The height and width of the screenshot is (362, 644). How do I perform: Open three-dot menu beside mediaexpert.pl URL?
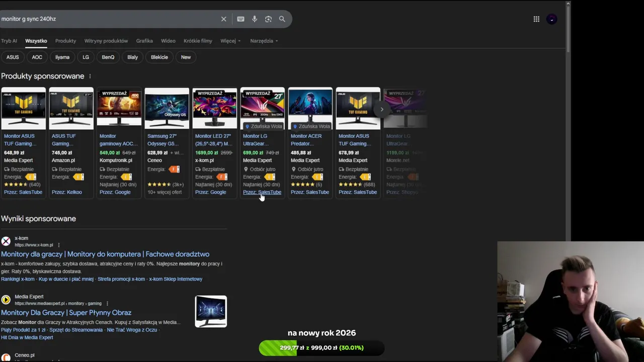[107, 304]
